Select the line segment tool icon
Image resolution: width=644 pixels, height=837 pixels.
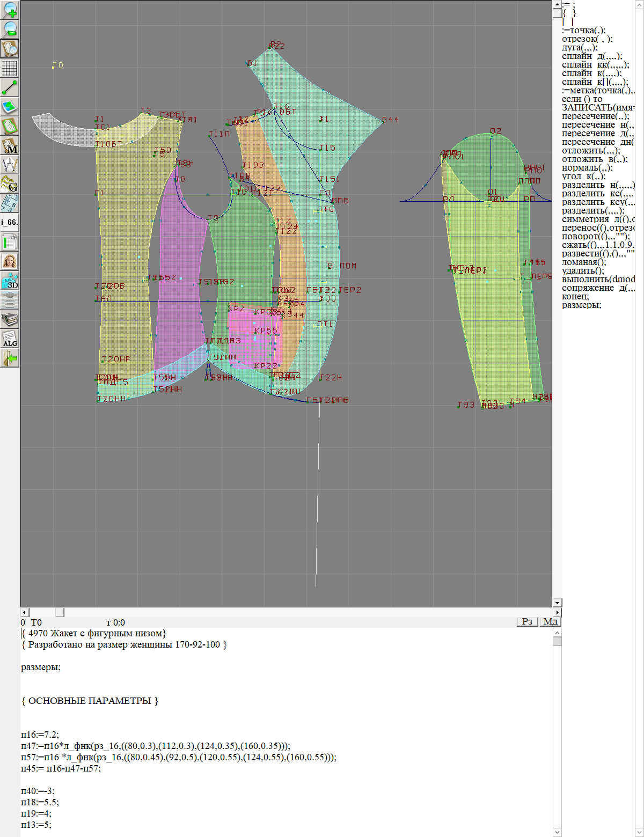point(10,87)
